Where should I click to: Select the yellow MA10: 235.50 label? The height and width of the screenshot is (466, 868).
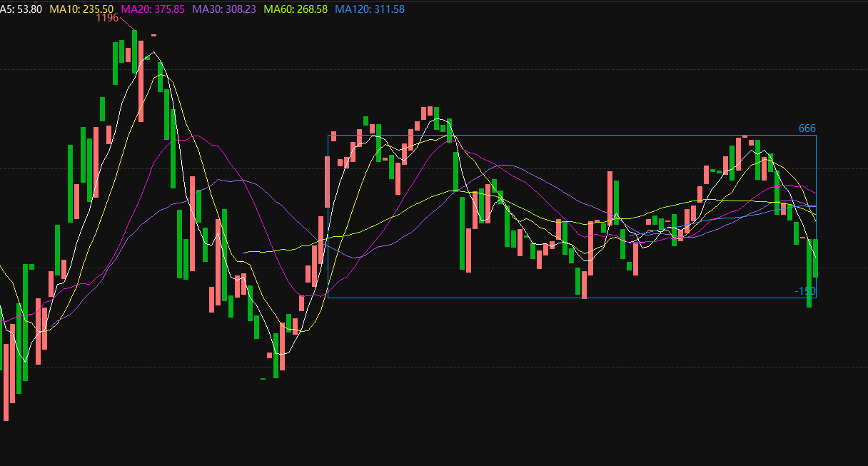click(81, 9)
